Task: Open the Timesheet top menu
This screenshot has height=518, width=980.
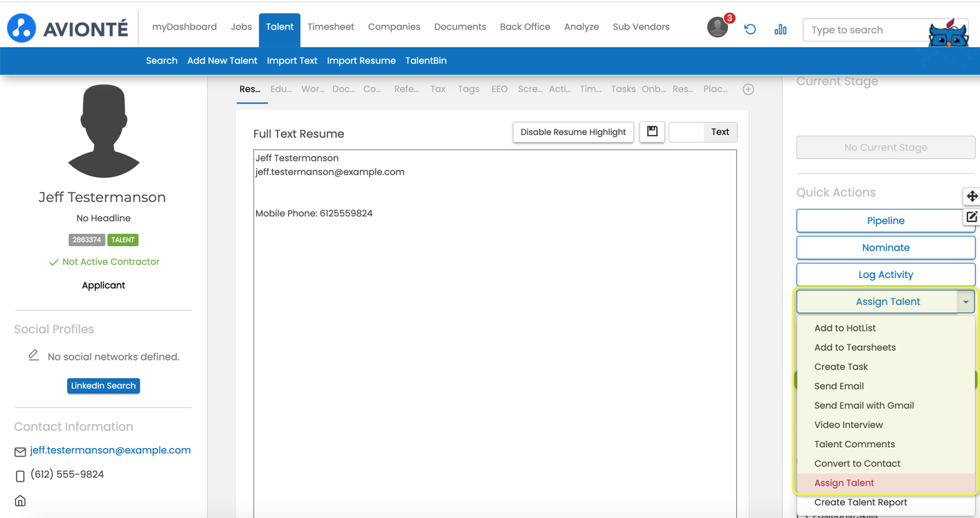Action: [330, 27]
